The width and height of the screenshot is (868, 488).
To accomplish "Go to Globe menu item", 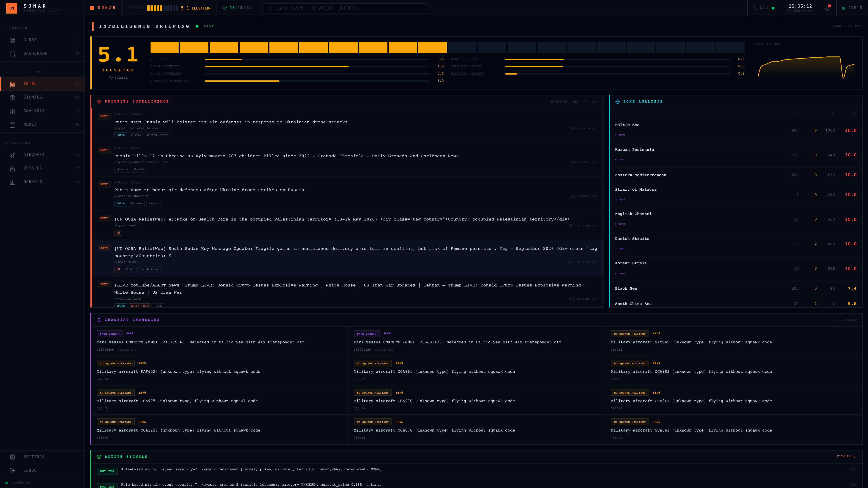I will [x=42, y=40].
